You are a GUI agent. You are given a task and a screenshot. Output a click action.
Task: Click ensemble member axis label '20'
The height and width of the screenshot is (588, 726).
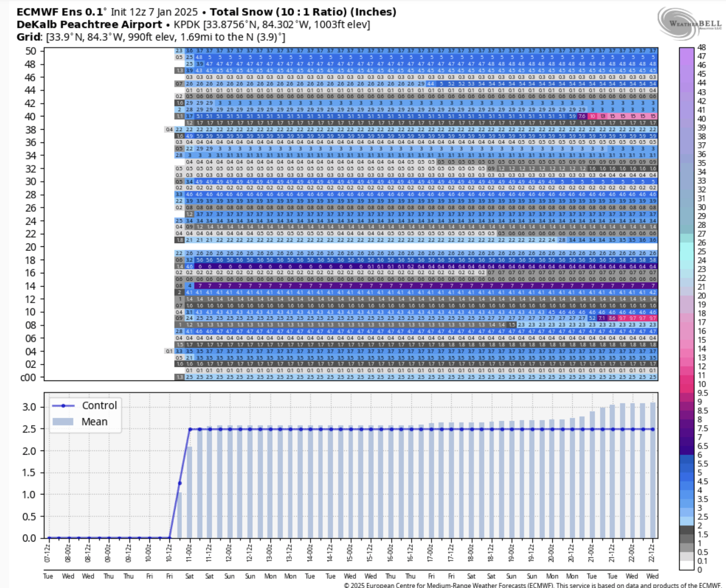click(x=31, y=247)
